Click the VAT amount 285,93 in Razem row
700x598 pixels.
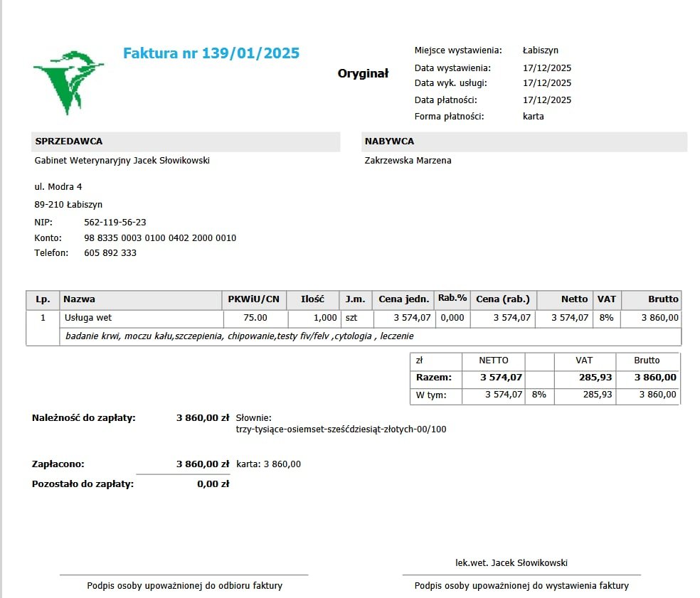coord(595,378)
